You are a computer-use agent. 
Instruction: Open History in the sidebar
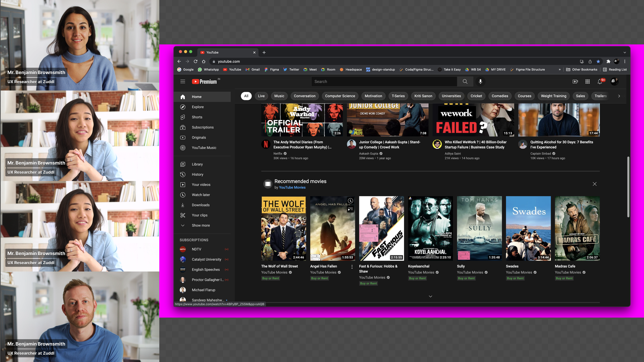pos(198,174)
